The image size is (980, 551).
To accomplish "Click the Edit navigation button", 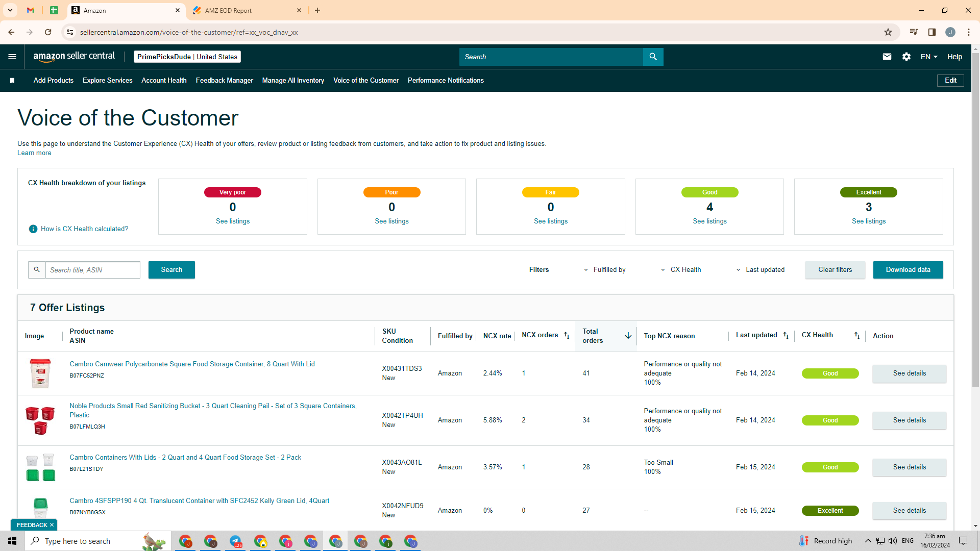I will (x=950, y=81).
